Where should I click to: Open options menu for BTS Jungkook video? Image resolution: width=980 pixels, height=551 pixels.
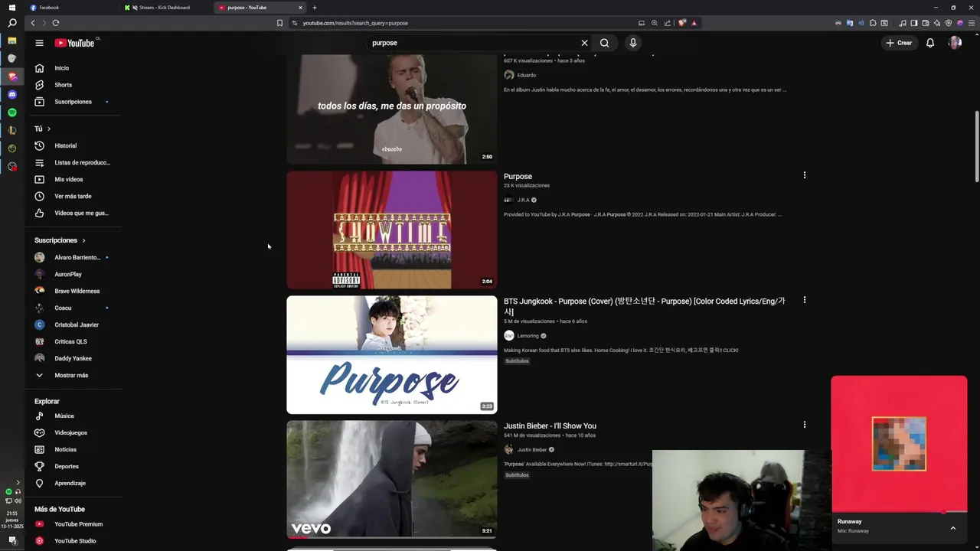(804, 300)
